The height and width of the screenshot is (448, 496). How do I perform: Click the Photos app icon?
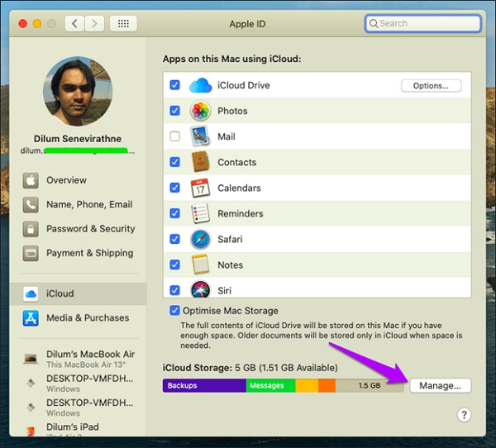pos(201,111)
